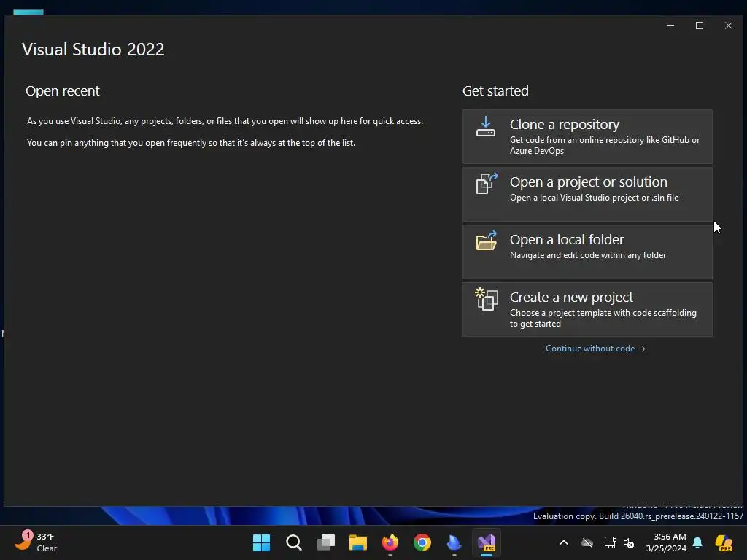Open the Windows Start menu
Image resolution: width=747 pixels, height=560 pixels.
coord(262,542)
